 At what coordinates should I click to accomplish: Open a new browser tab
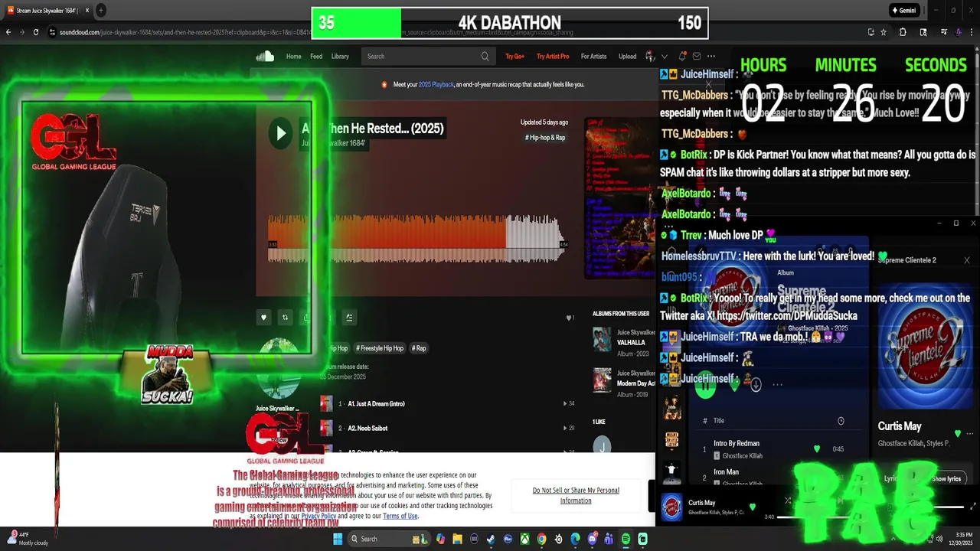tap(100, 11)
